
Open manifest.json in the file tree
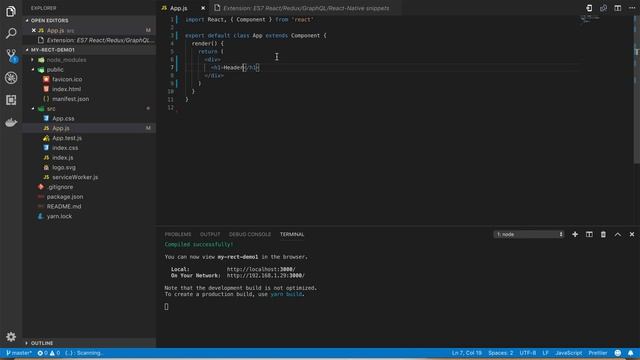click(x=70, y=99)
